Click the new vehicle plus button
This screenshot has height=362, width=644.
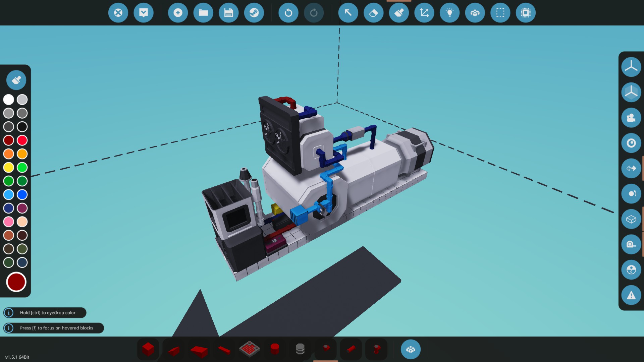pyautogui.click(x=178, y=13)
